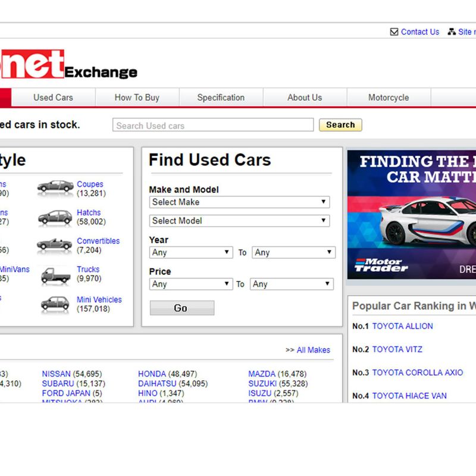Open the DAIHATSU make link
The height and width of the screenshot is (476, 476).
click(157, 383)
